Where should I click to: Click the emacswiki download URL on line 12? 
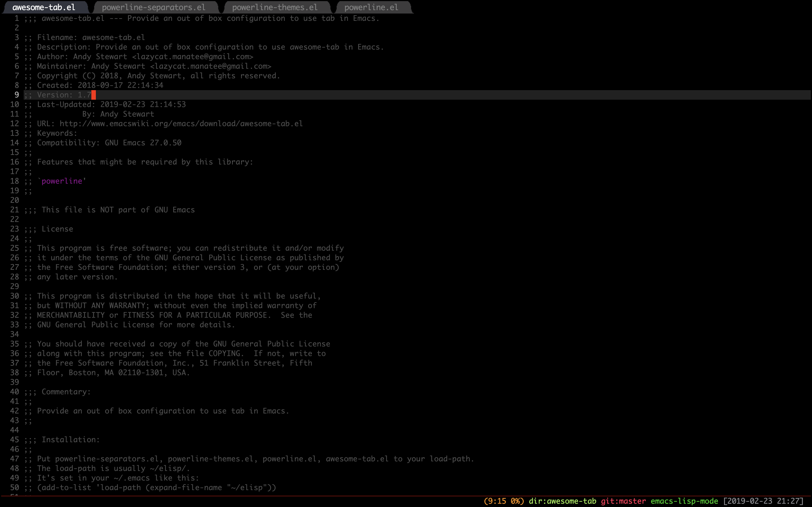(x=181, y=124)
